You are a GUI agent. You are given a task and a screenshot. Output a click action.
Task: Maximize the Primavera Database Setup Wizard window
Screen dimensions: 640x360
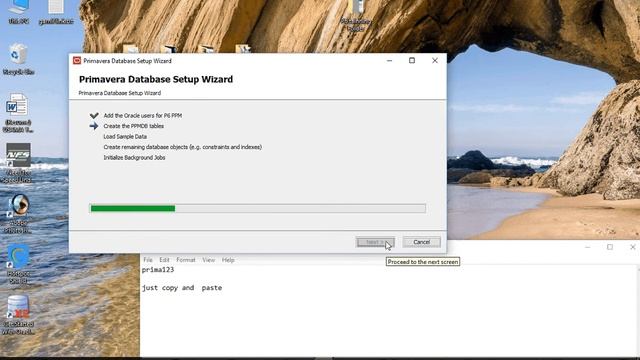point(412,60)
